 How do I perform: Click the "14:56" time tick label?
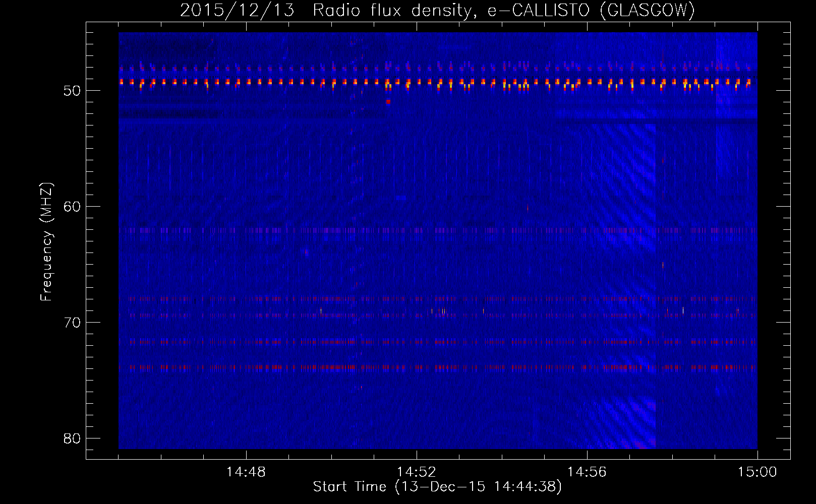[587, 472]
